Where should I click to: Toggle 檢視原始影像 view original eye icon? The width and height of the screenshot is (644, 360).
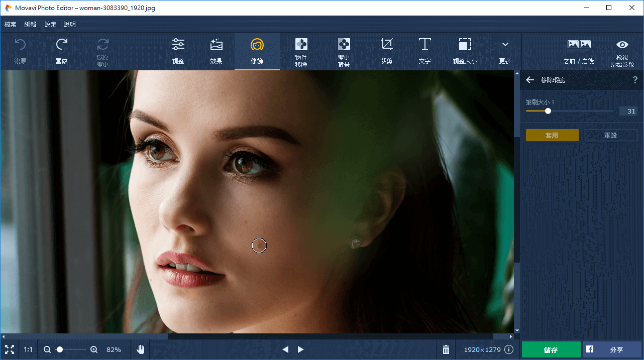(622, 51)
